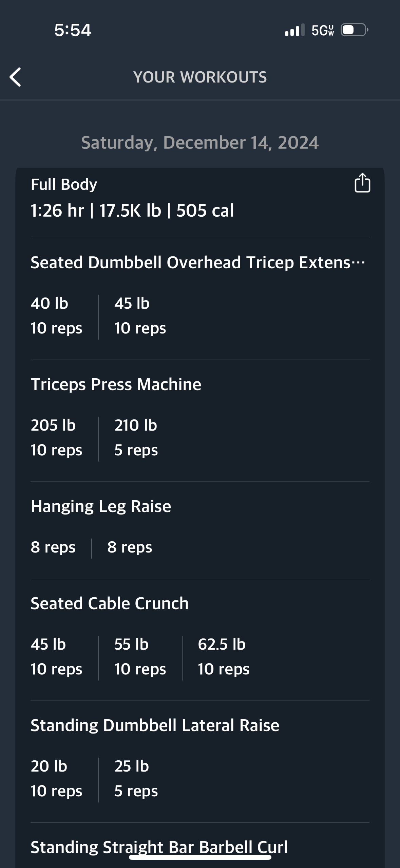The image size is (400, 868).
Task: Tap the cellular signal strength icon
Action: 294,30
